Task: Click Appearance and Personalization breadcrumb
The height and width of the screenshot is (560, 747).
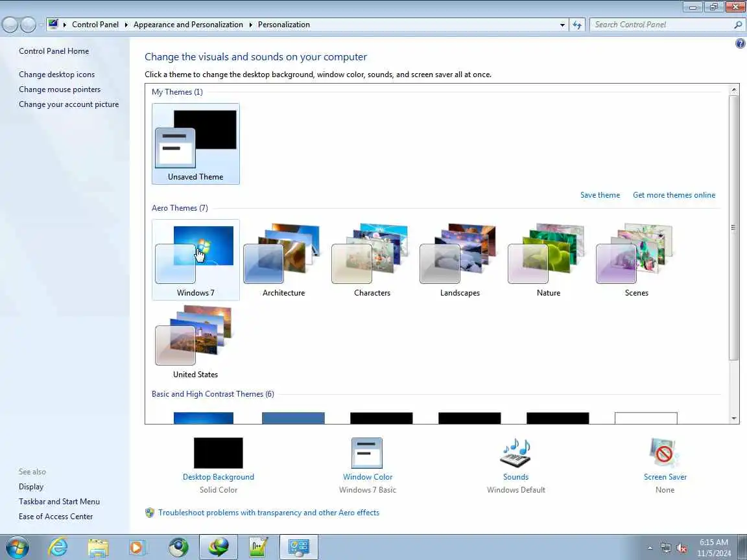Action: tap(188, 24)
